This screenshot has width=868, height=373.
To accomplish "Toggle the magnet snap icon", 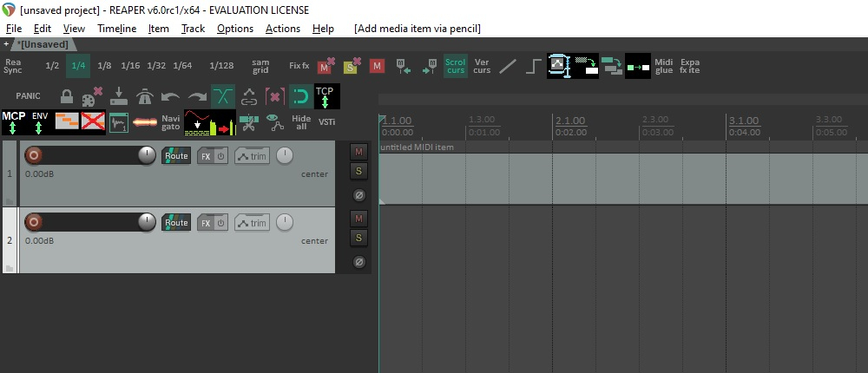I will pyautogui.click(x=300, y=96).
